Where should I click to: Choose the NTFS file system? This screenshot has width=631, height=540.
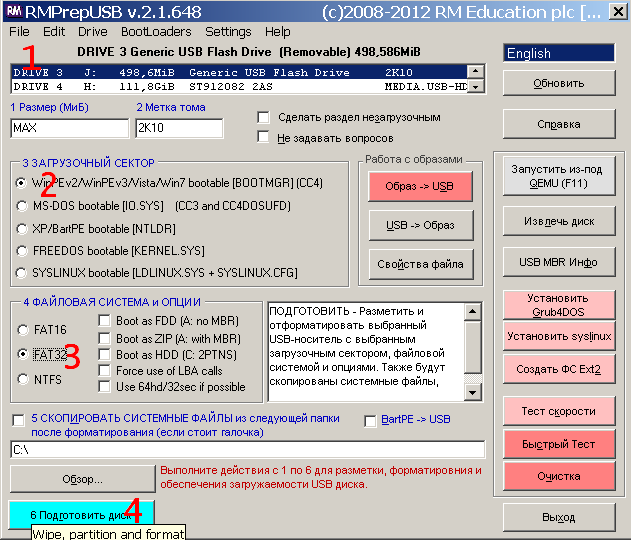pos(22,379)
